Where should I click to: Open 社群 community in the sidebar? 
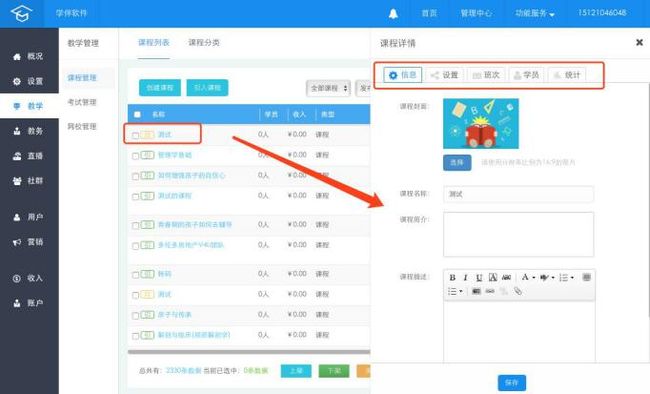click(x=28, y=181)
